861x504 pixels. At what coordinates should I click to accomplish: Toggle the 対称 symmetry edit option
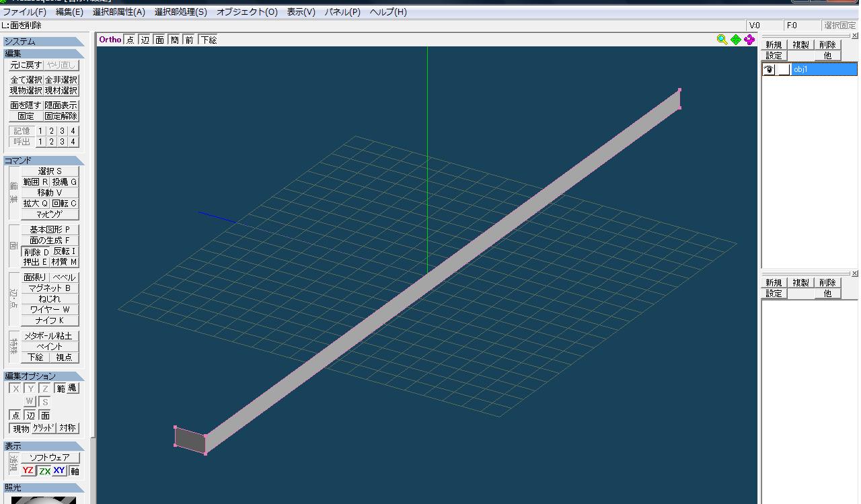(x=67, y=429)
